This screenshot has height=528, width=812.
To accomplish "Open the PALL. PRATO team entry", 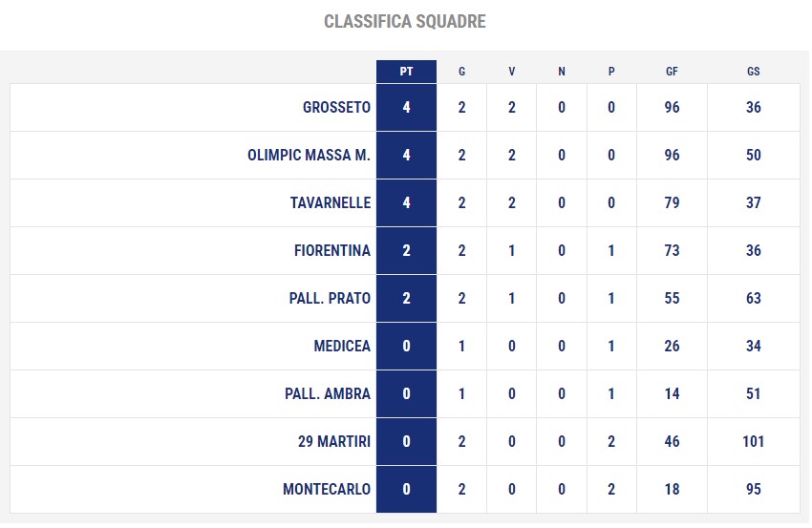I will pyautogui.click(x=330, y=298).
